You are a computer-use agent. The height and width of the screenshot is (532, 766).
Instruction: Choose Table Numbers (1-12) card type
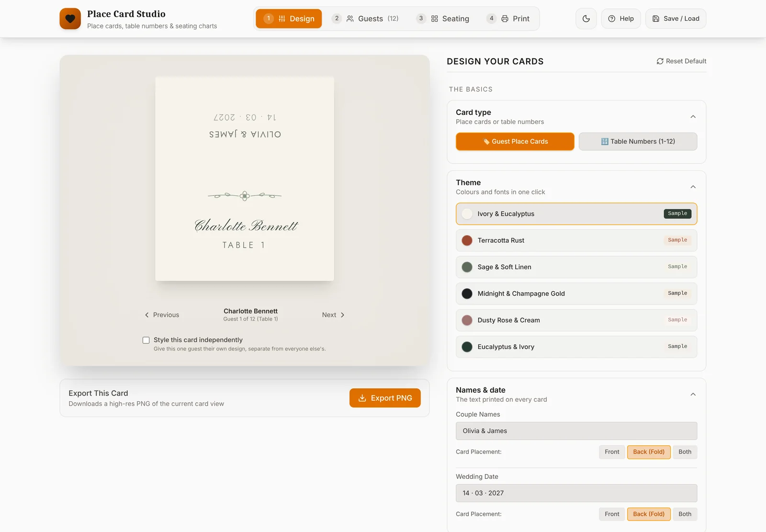(x=638, y=142)
